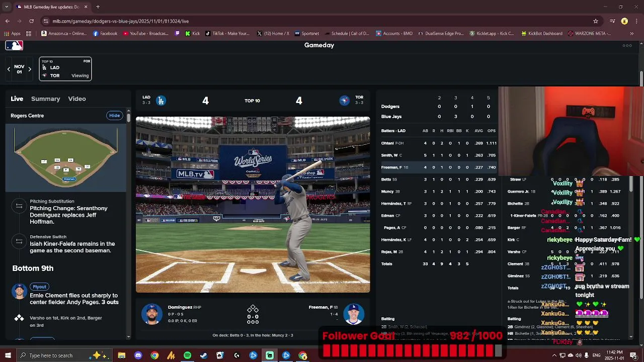Select the LAD vs TOR game card

(65, 69)
